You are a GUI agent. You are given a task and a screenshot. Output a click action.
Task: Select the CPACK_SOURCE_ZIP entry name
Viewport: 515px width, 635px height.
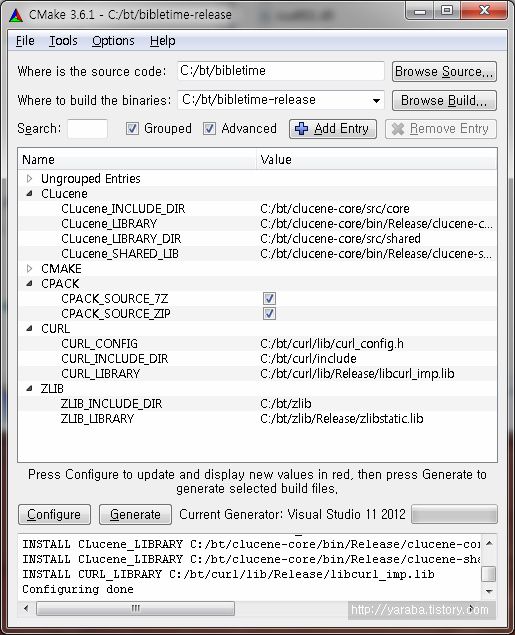click(x=115, y=313)
